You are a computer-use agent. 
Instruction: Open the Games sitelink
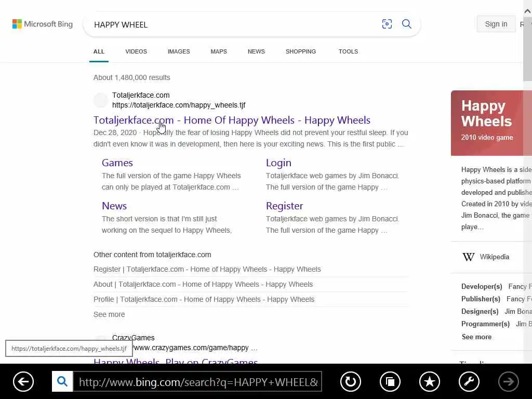click(117, 163)
